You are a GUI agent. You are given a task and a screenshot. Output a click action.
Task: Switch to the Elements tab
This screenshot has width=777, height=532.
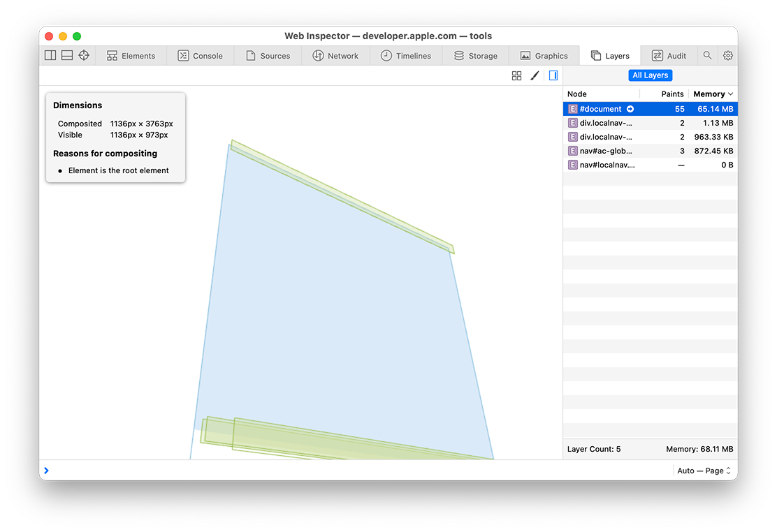point(131,56)
